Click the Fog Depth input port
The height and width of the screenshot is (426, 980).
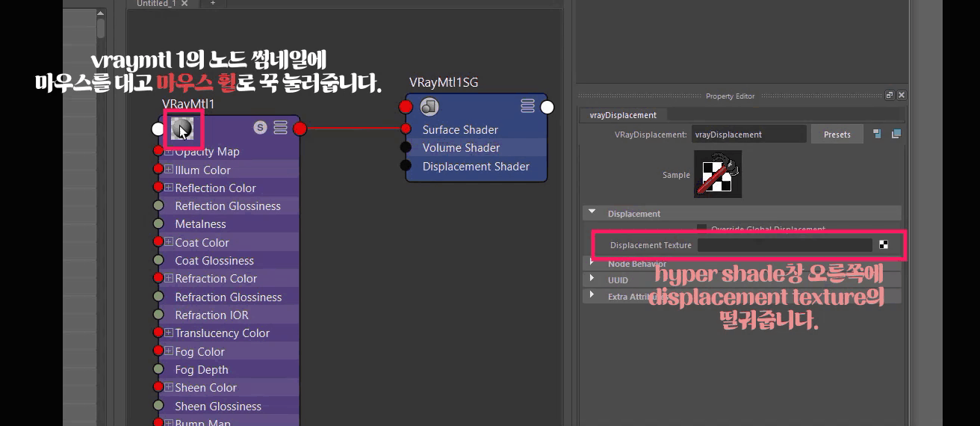click(158, 369)
